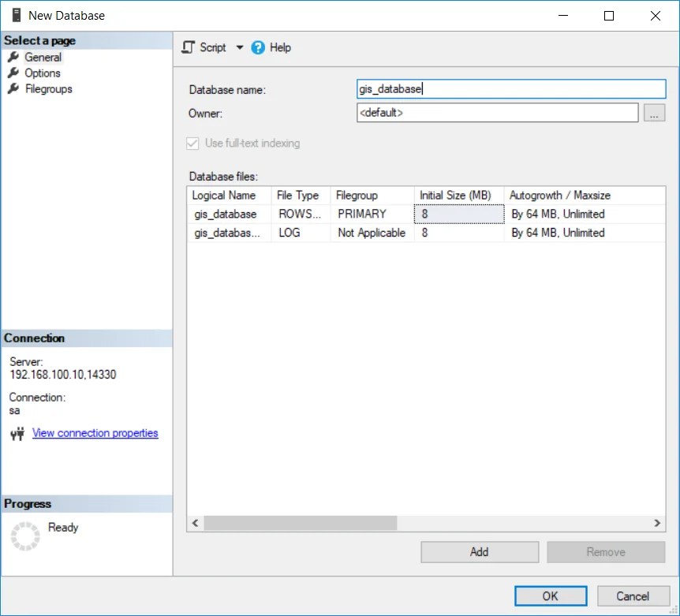The width and height of the screenshot is (680, 616).
Task: Click the wrench icon beside Options
Action: click(13, 73)
